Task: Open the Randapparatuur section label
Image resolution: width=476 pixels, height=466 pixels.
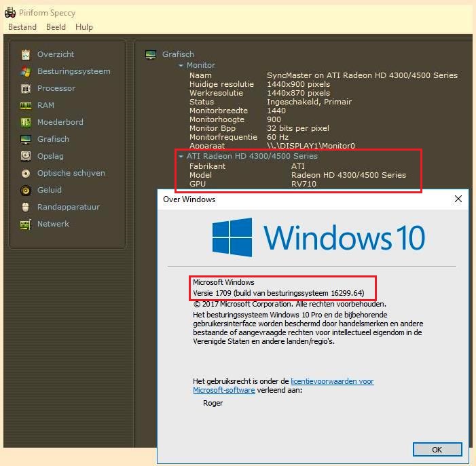Action: coord(69,207)
